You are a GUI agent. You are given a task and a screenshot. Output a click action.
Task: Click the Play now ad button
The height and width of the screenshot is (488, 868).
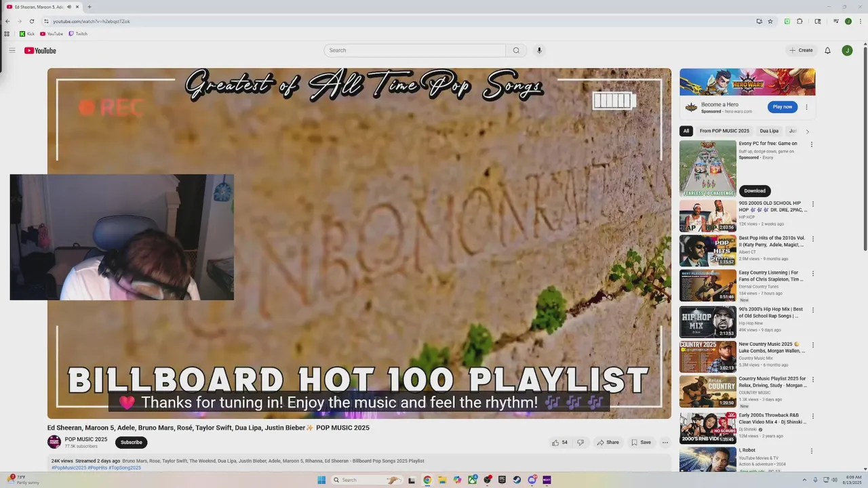pyautogui.click(x=783, y=107)
